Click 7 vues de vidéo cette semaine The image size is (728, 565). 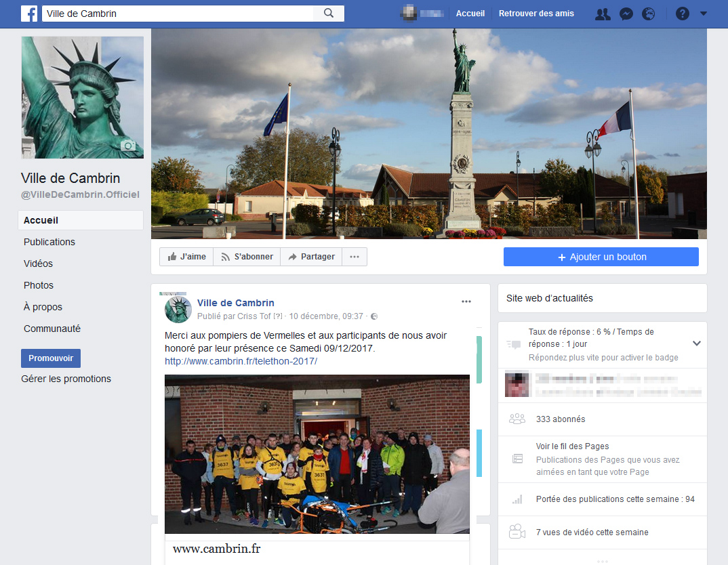(592, 532)
